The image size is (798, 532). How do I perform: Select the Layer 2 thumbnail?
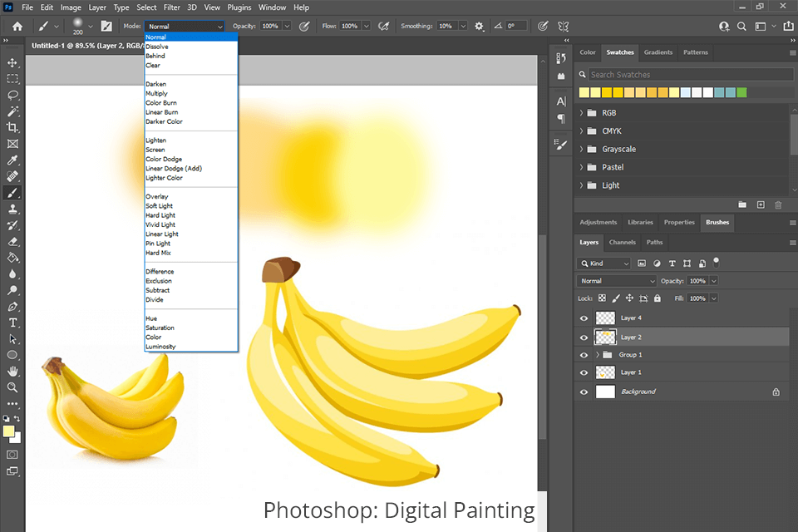tap(605, 337)
